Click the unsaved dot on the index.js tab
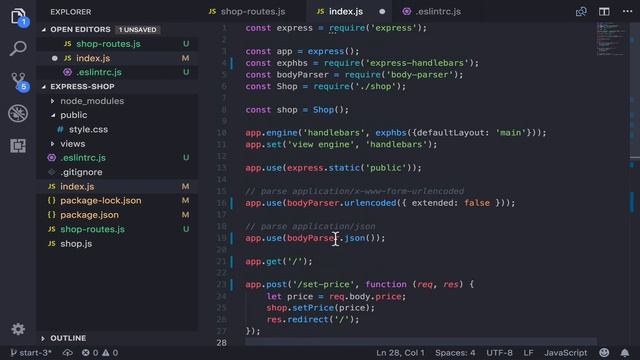640x360 pixels. point(382,11)
